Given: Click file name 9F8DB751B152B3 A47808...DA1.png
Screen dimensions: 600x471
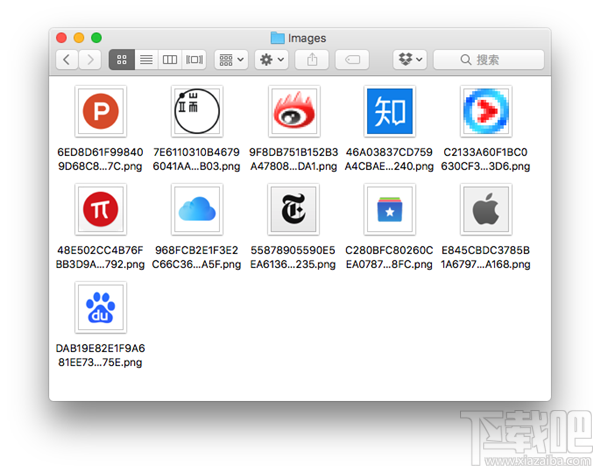Looking at the screenshot, I should click(293, 159).
